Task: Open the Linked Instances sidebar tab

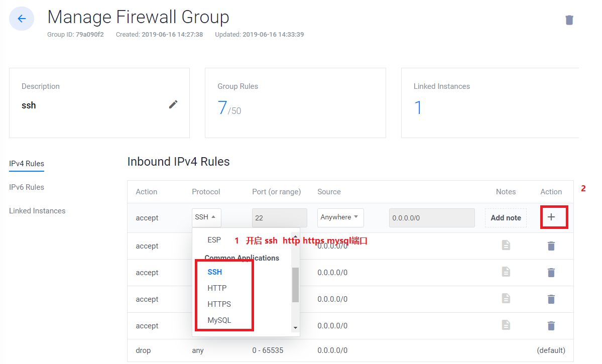Action: click(37, 211)
